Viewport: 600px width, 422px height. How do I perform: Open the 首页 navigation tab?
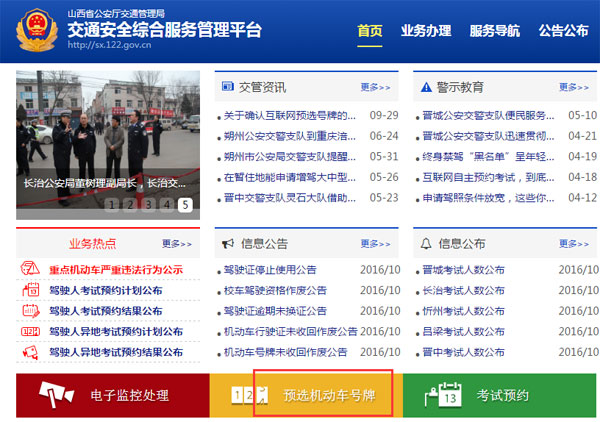pos(370,31)
